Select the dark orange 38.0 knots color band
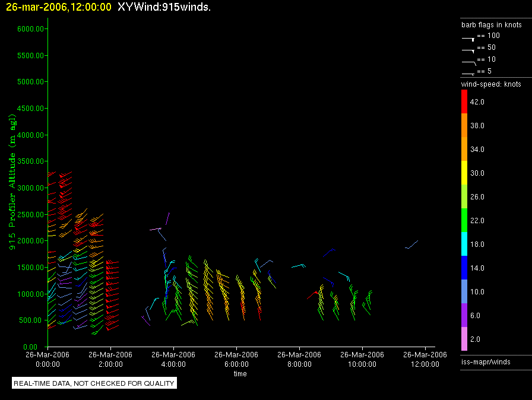Image resolution: width=532 pixels, height=400 pixels. point(464,125)
